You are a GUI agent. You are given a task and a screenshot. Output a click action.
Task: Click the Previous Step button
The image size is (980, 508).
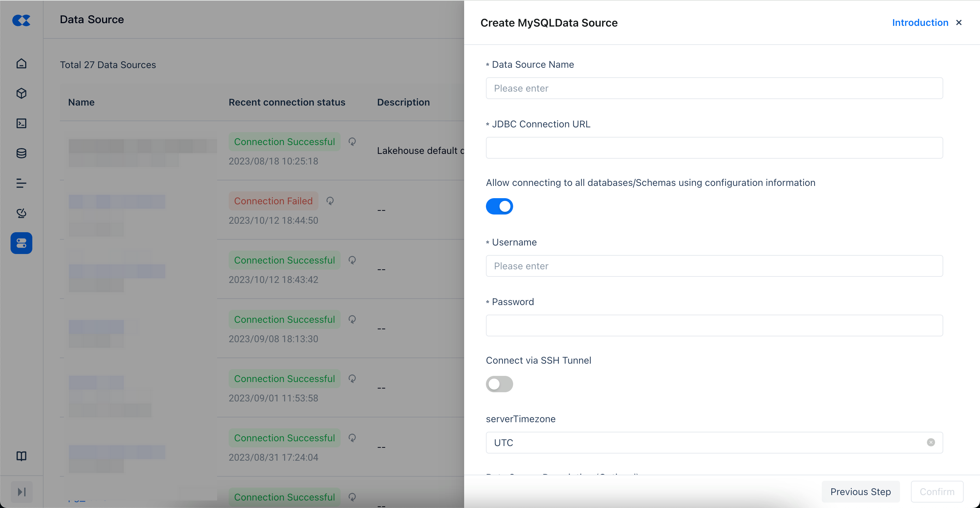point(860,492)
